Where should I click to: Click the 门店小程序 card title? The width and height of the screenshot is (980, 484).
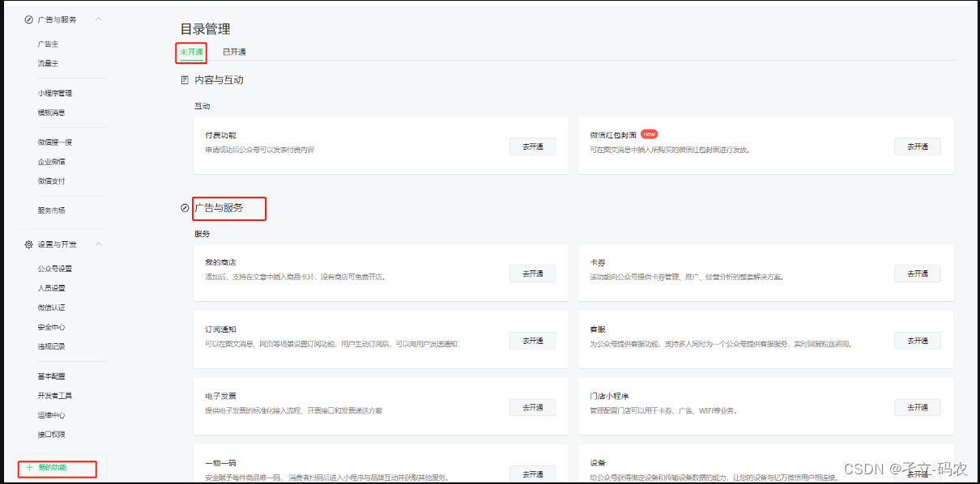[609, 397]
